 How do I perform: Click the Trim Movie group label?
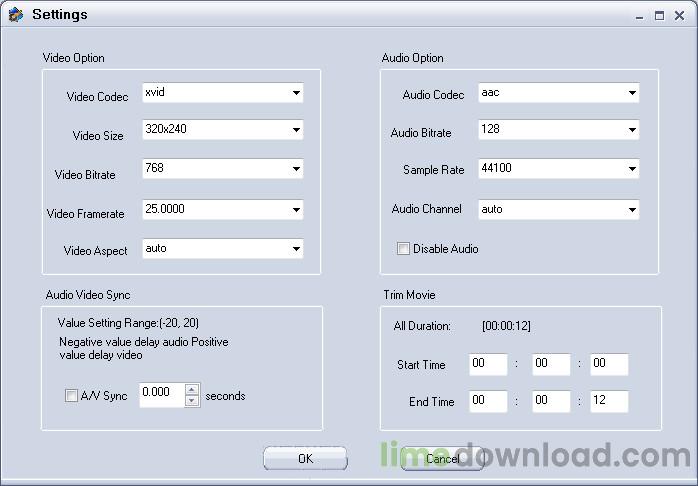pyautogui.click(x=410, y=295)
